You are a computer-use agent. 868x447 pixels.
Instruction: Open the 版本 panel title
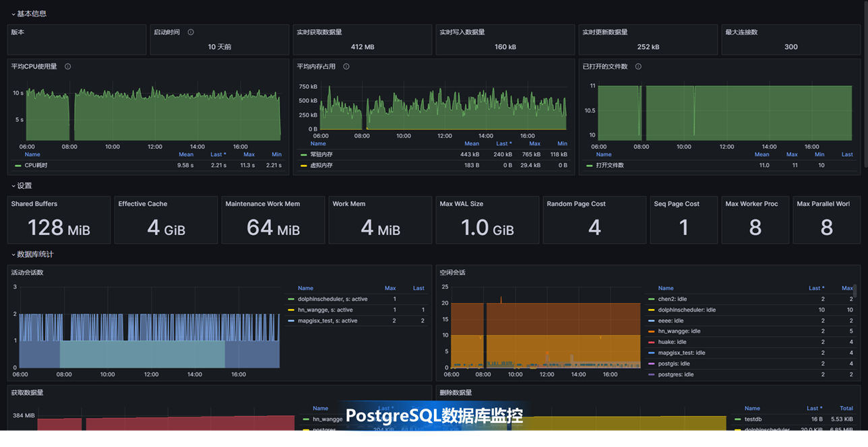click(18, 32)
